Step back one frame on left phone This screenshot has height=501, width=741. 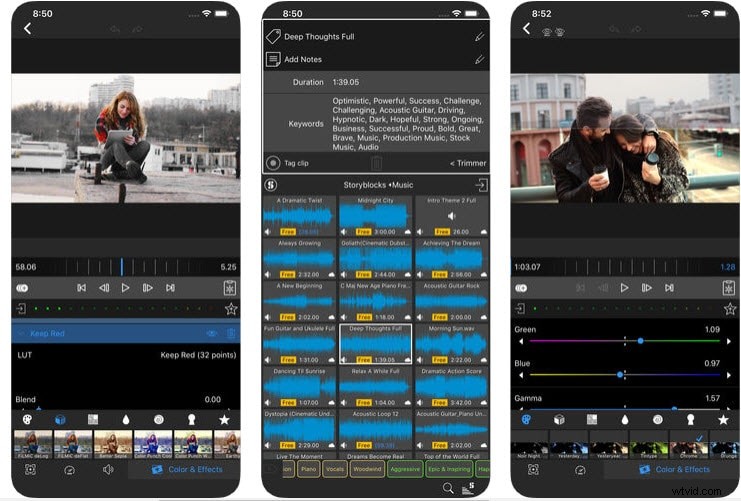tap(104, 288)
